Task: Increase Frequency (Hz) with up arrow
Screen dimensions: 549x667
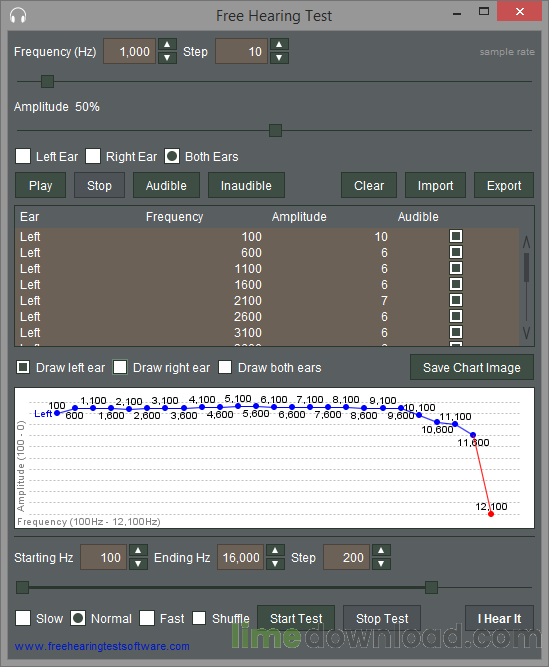Action: pos(167,44)
